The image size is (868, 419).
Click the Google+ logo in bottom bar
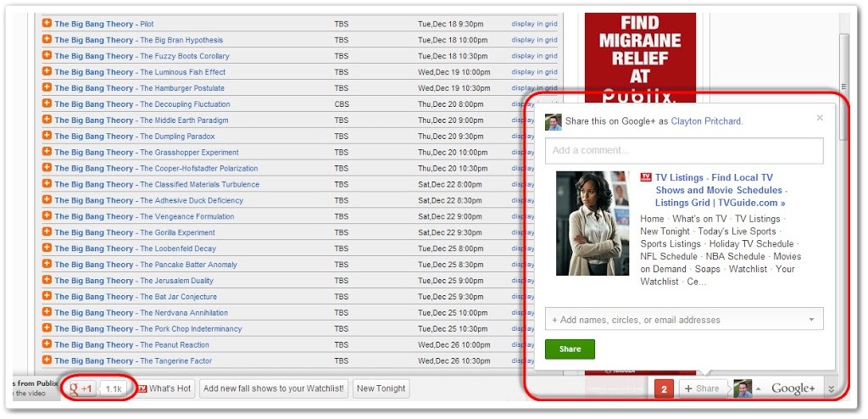click(793, 389)
